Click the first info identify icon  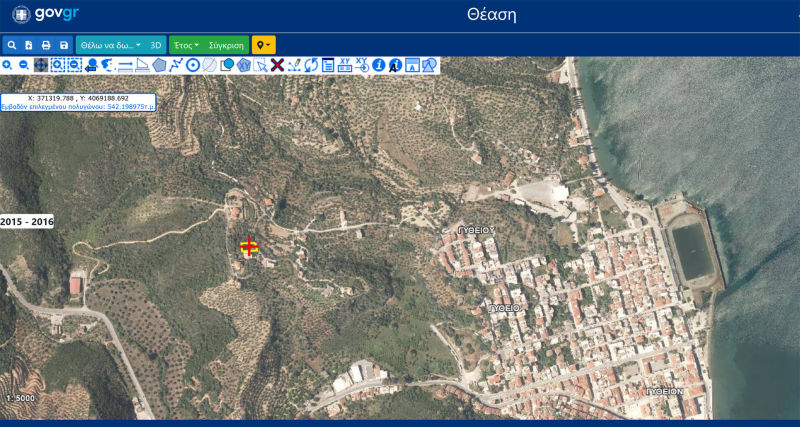[379, 65]
